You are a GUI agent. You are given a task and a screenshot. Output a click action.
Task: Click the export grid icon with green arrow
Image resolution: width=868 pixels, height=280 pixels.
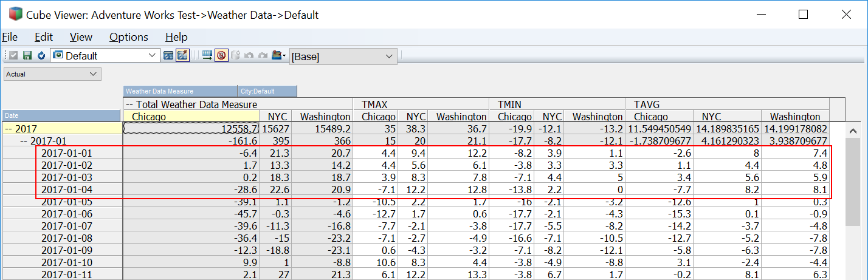pyautogui.click(x=207, y=56)
